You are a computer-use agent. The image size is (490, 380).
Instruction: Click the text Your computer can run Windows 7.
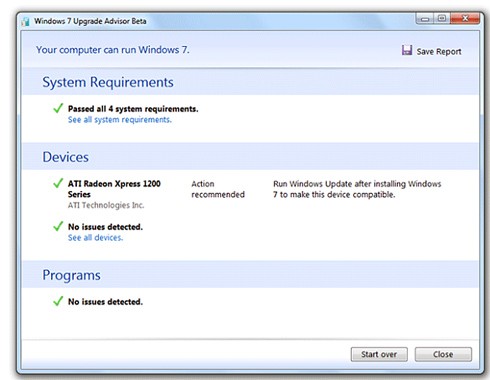pos(113,50)
